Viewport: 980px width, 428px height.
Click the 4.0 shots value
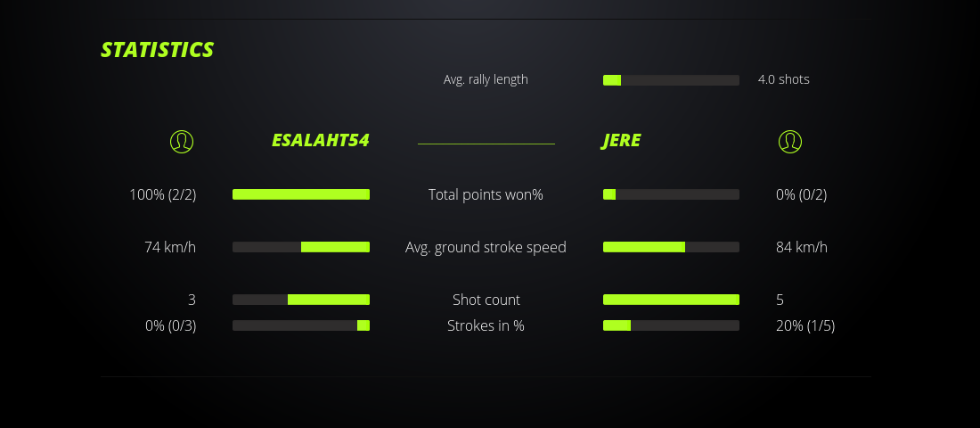(783, 79)
